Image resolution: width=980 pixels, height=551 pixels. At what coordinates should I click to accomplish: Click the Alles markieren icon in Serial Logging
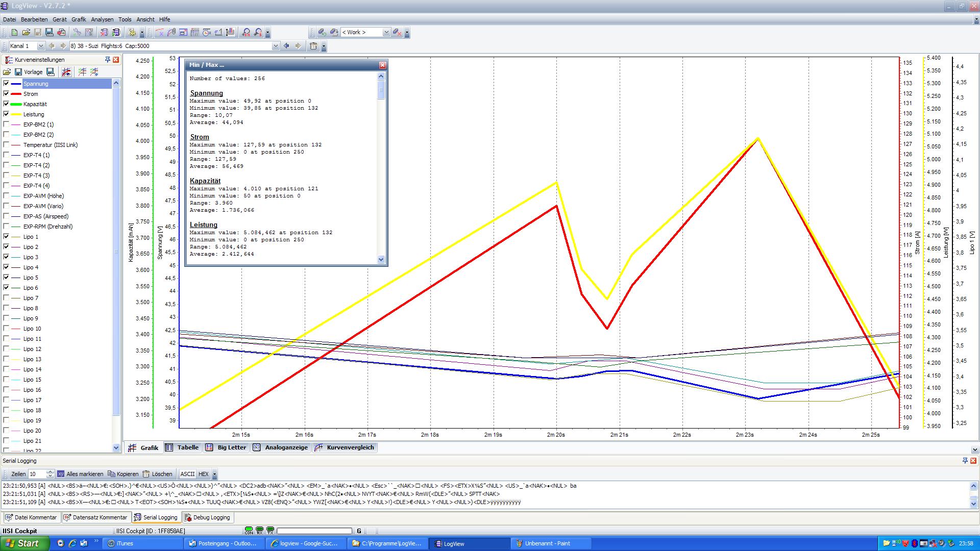61,474
